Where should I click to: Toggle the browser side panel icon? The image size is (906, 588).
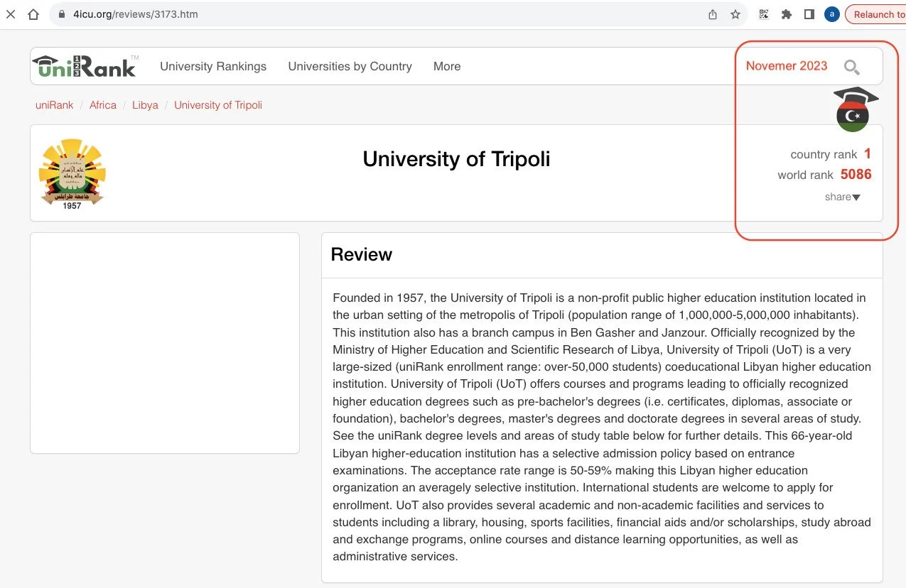(809, 14)
